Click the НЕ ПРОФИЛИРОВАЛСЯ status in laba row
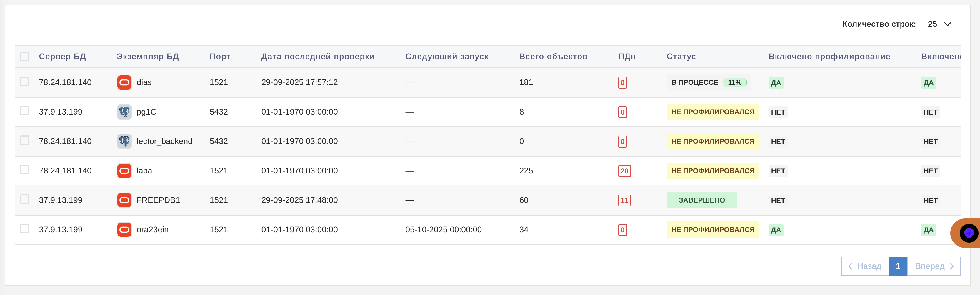The height and width of the screenshot is (295, 980). tap(713, 170)
